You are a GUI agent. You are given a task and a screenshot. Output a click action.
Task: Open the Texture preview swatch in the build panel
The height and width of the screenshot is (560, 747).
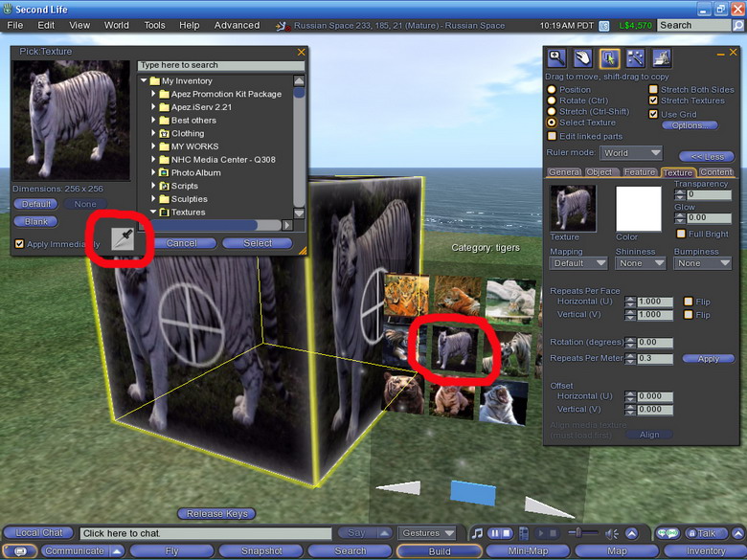coord(573,208)
